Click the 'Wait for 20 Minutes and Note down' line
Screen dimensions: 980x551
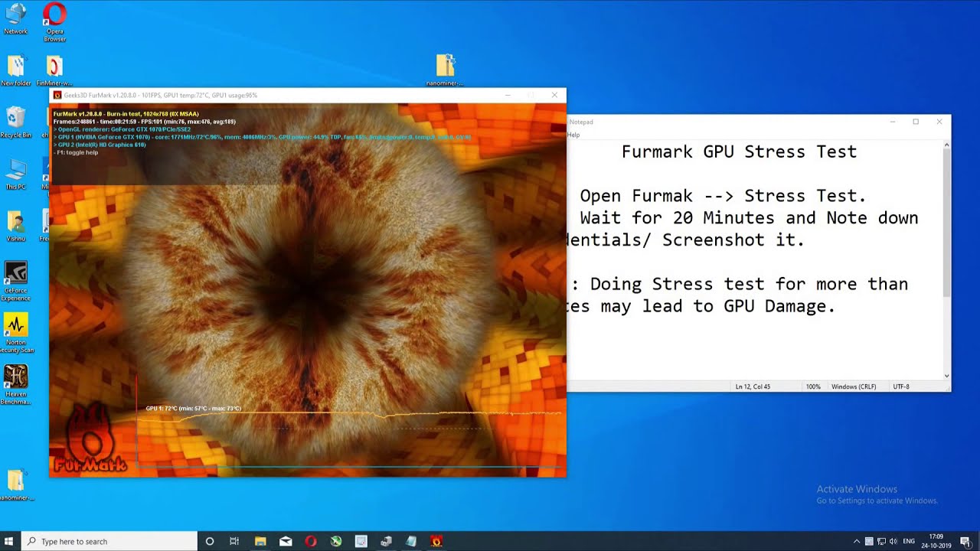point(749,218)
